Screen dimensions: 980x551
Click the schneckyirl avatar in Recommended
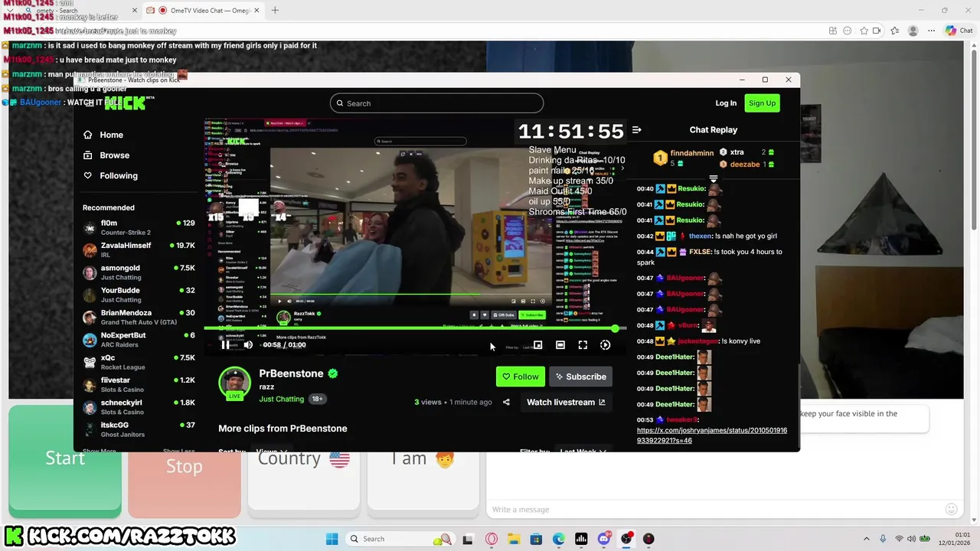(x=90, y=407)
